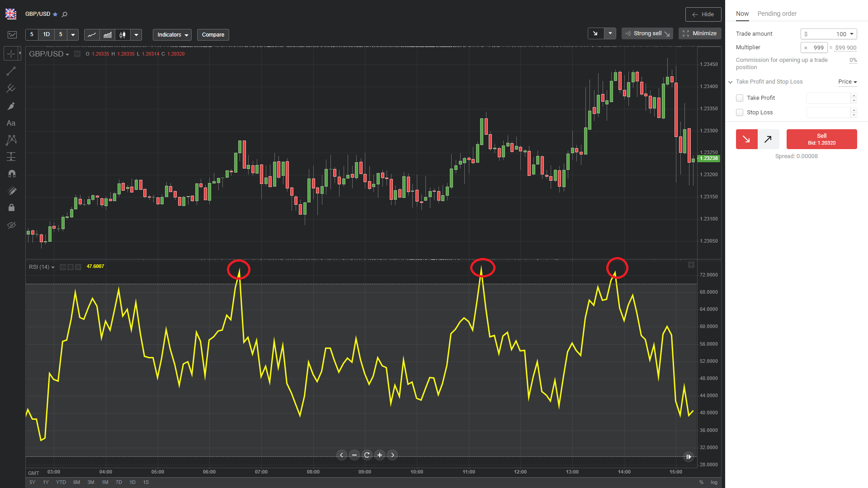Select the text annotation tool
This screenshot has height=488, width=868.
point(11,123)
